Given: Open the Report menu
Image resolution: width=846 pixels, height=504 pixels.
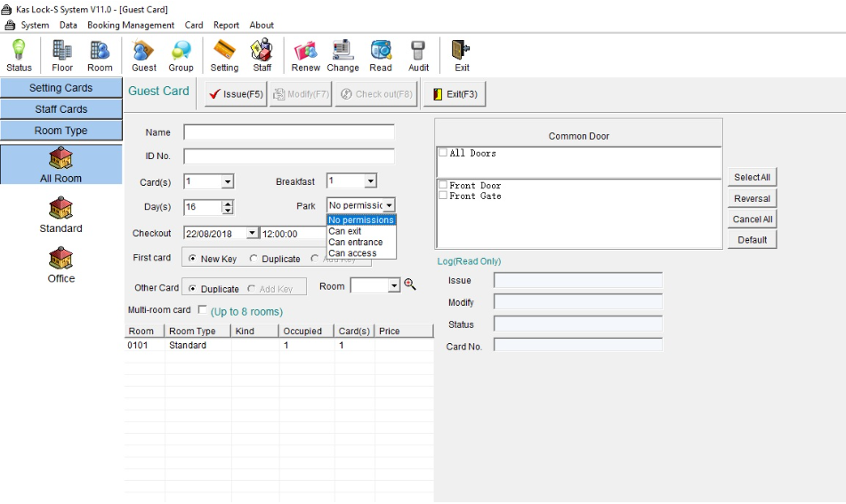Looking at the screenshot, I should click(226, 25).
